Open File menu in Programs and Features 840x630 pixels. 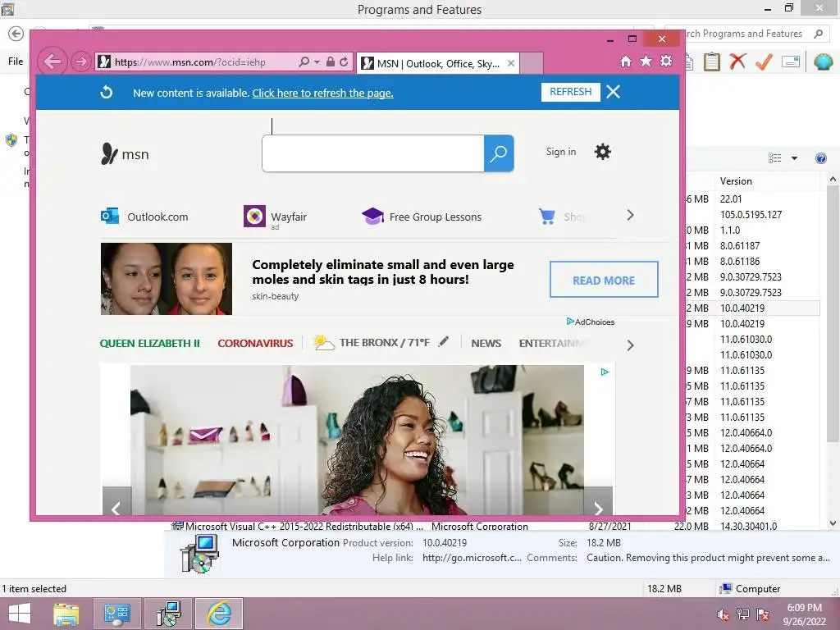16,61
